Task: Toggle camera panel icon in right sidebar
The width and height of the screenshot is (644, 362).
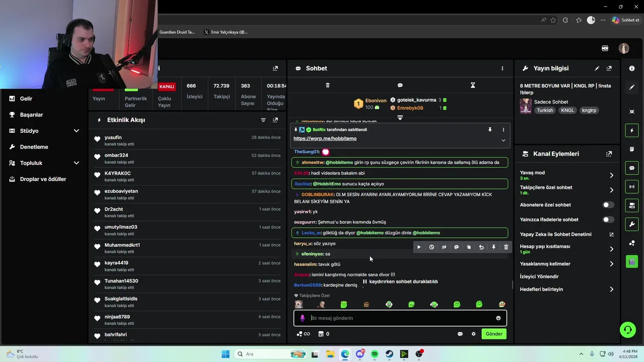Action: click(x=632, y=205)
